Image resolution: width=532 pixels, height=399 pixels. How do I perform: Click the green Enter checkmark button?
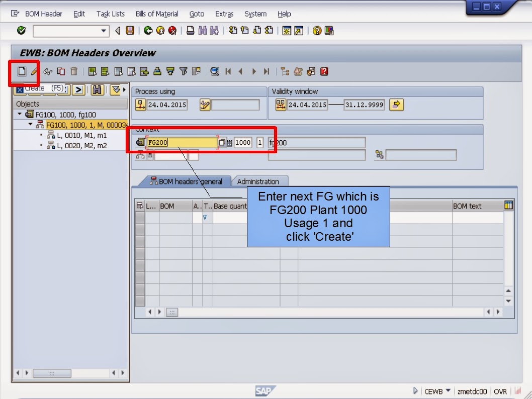click(21, 31)
